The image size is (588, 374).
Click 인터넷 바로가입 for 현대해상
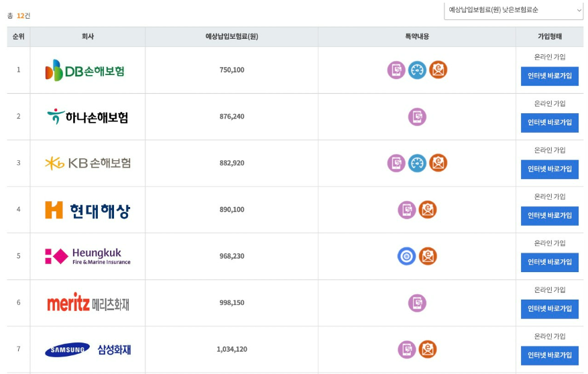(x=549, y=215)
